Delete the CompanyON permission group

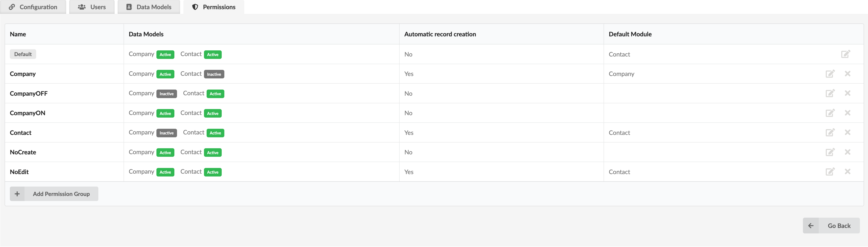click(x=847, y=113)
